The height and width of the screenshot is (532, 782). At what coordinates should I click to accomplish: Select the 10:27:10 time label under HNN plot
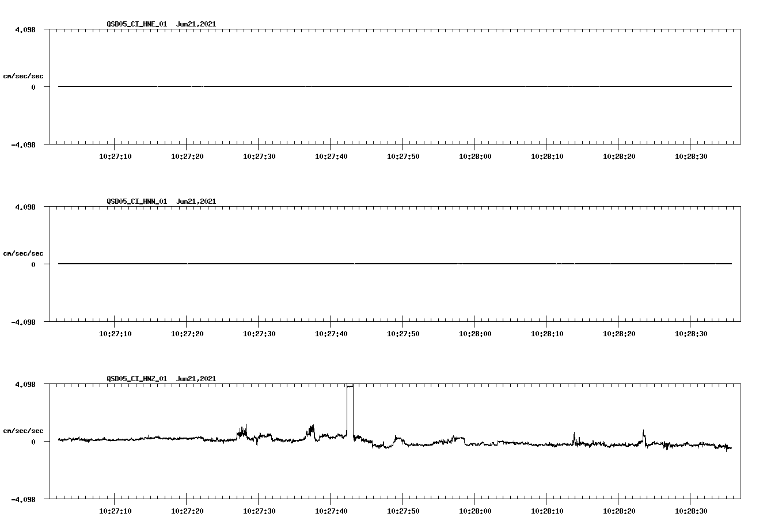(x=115, y=334)
